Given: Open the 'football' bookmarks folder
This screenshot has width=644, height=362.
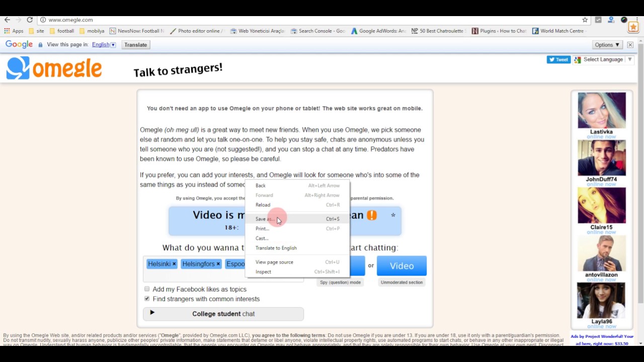Looking at the screenshot, I should pyautogui.click(x=61, y=31).
